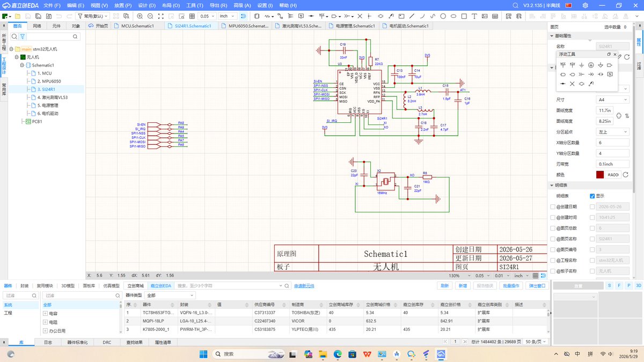Click the dark red color swatch under 颜色

[600, 175]
